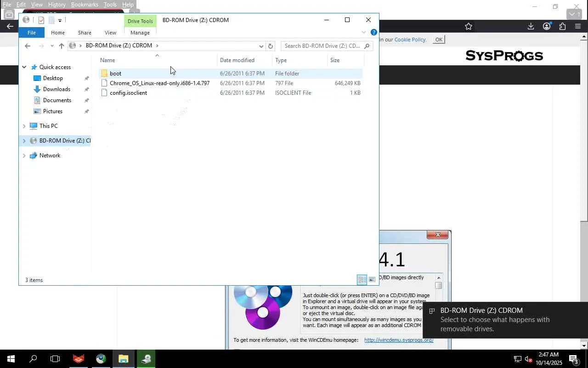588x368 pixels.
Task: Open Firefox's Tools menu
Action: point(110,5)
